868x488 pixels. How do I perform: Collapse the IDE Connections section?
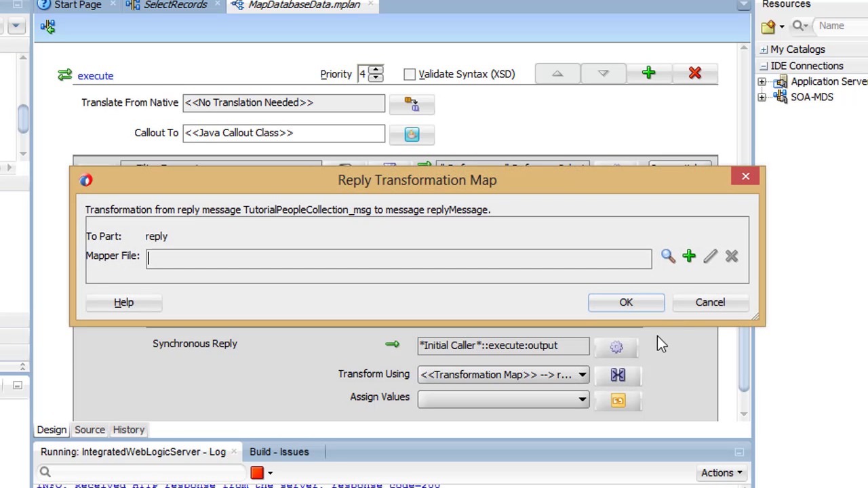[x=764, y=66]
